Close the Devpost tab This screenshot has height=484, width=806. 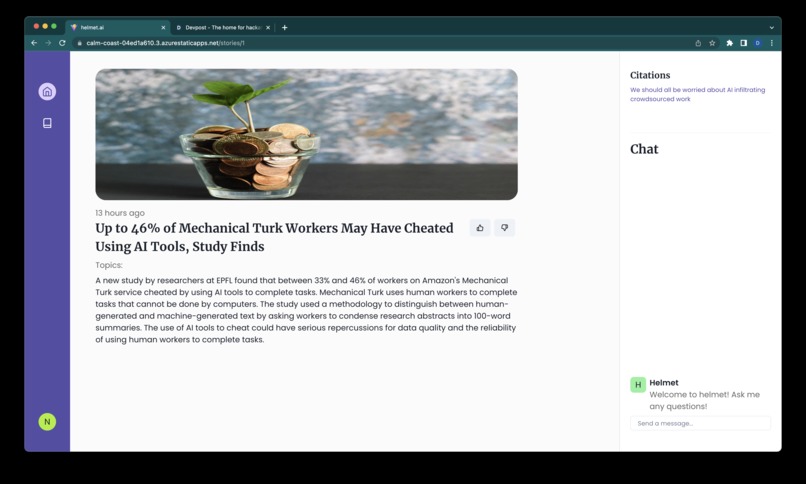pos(268,28)
